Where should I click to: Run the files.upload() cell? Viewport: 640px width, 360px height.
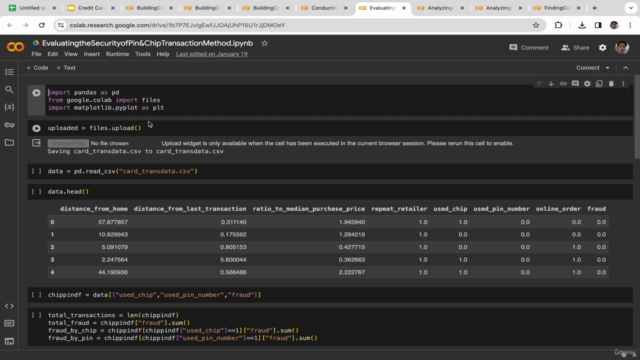(36, 128)
